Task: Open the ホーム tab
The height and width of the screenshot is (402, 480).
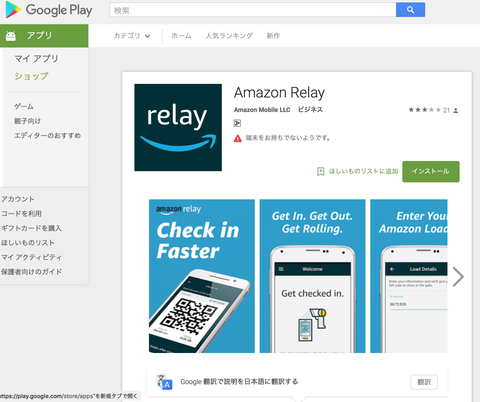Action: (181, 36)
